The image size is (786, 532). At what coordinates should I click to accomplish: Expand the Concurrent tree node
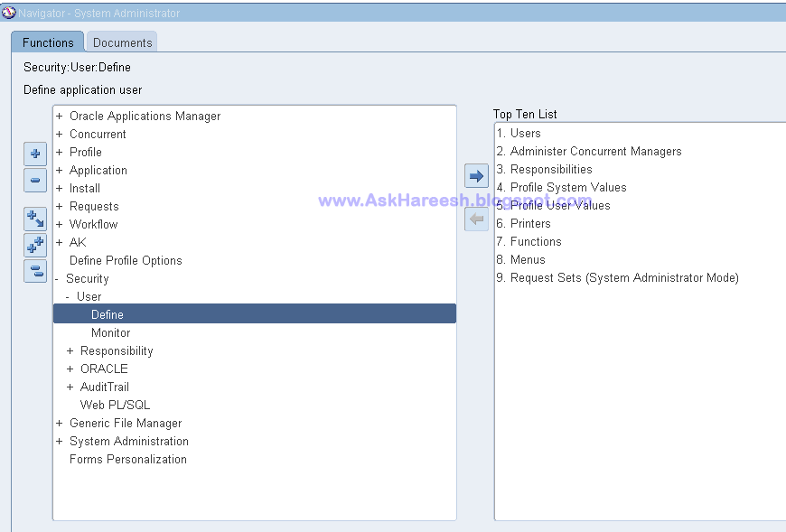pyautogui.click(x=59, y=135)
